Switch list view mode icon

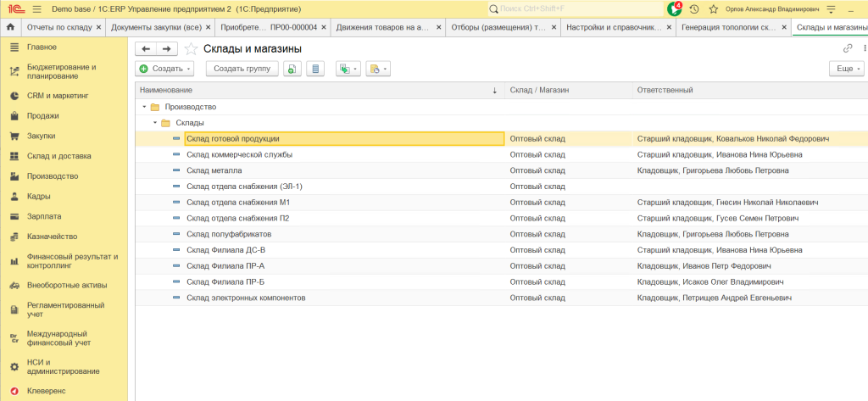[315, 69]
